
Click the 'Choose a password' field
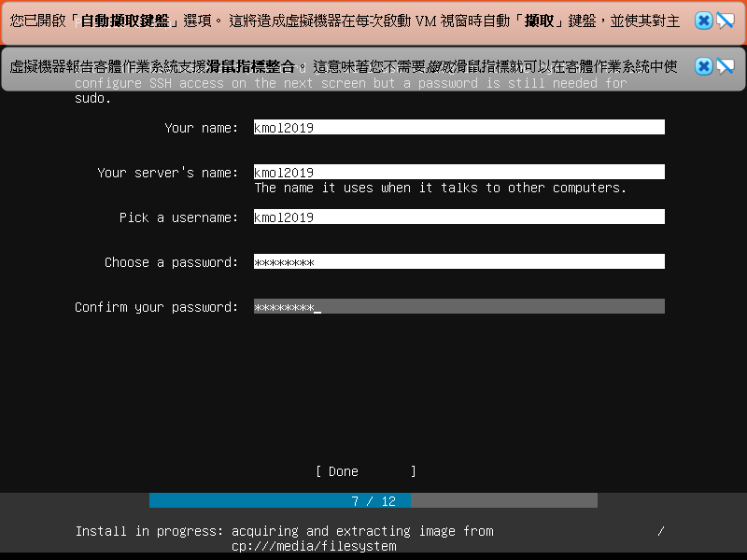pyautogui.click(x=458, y=262)
